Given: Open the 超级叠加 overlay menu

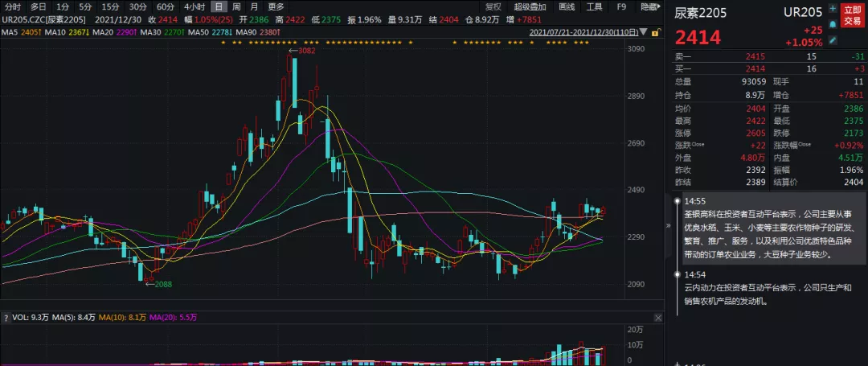Looking at the screenshot, I should (x=530, y=6).
